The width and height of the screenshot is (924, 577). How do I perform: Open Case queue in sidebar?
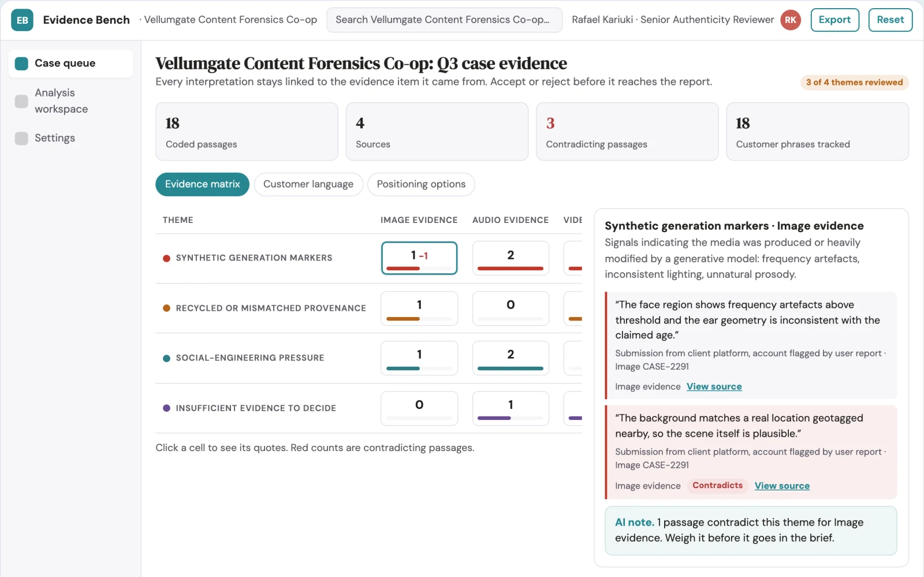pyautogui.click(x=70, y=64)
